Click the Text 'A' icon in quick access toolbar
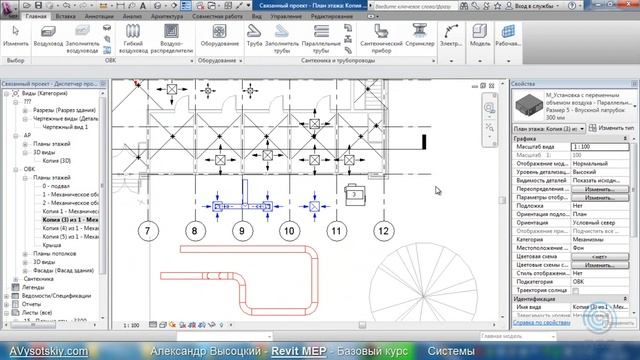This screenshot has height=360, width=640. (x=143, y=6)
